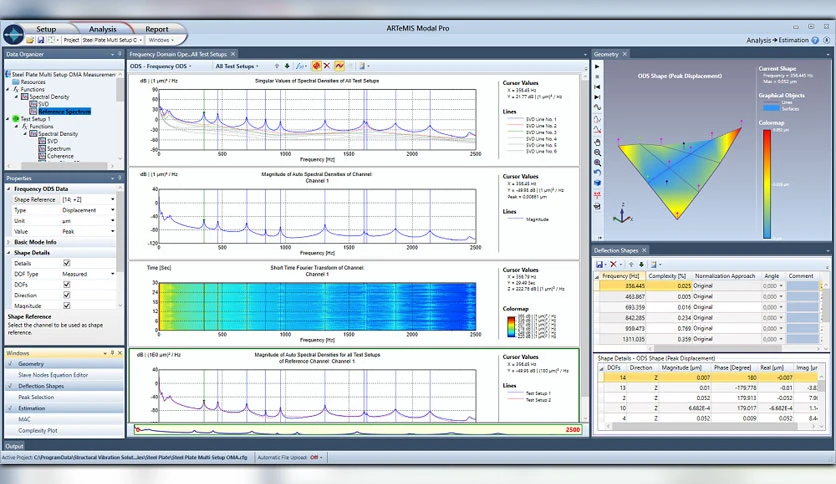
Task: Click the blue rotate-reset arrow in Geometry
Action: tap(597, 173)
